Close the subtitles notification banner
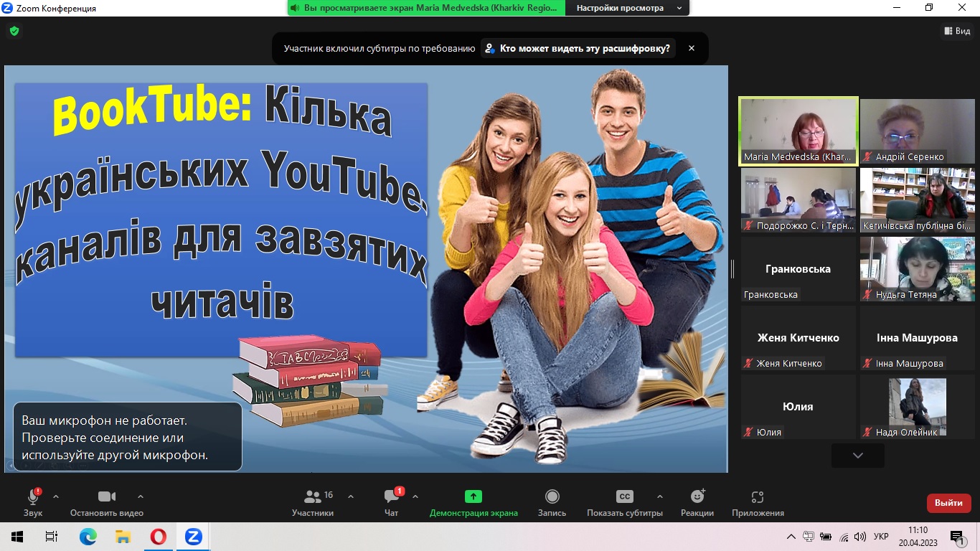Viewport: 980px width, 551px height. point(692,49)
